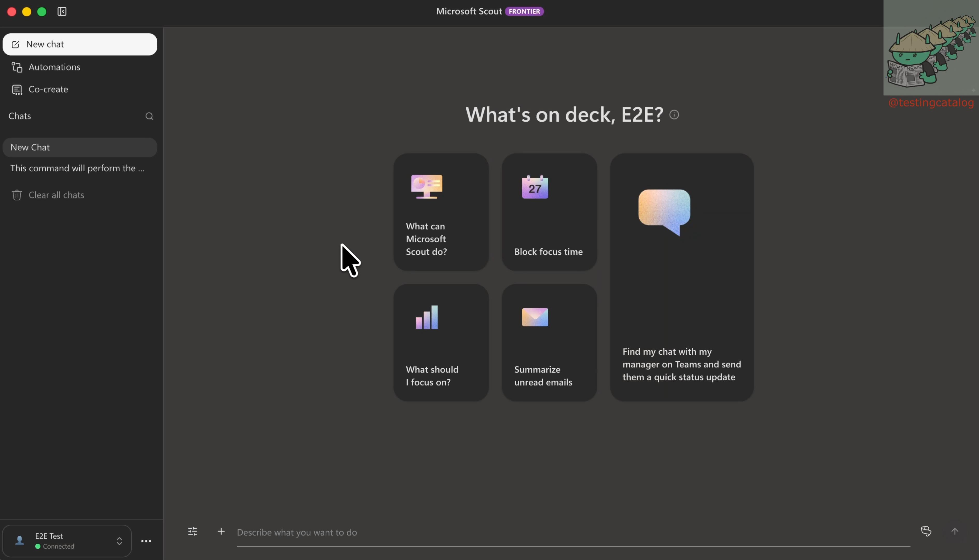Click the E2E Test profile avatar
This screenshot has width=979, height=560.
tap(20, 541)
